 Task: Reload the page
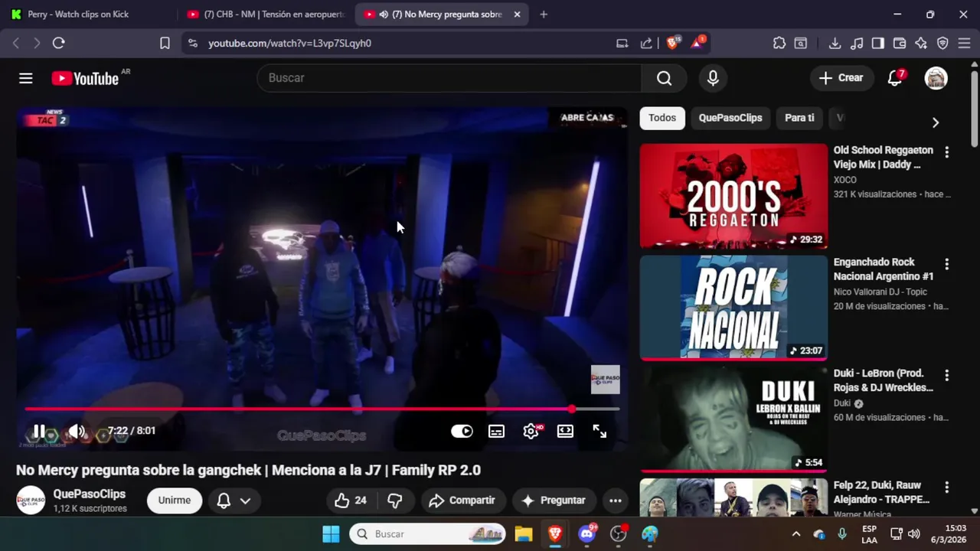(58, 43)
